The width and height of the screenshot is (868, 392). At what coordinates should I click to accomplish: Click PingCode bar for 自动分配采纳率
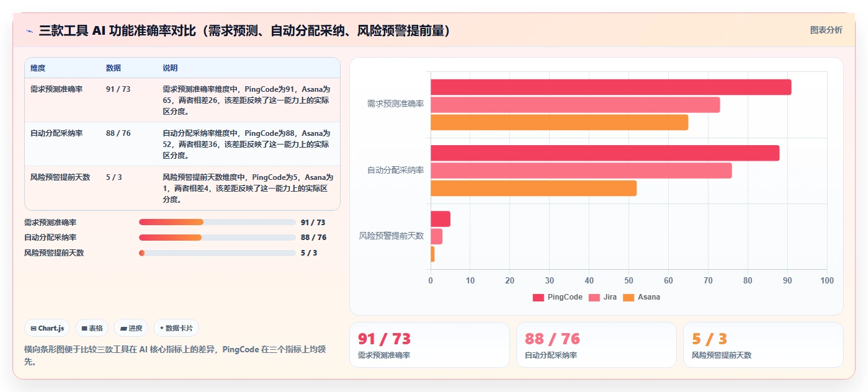(x=605, y=153)
